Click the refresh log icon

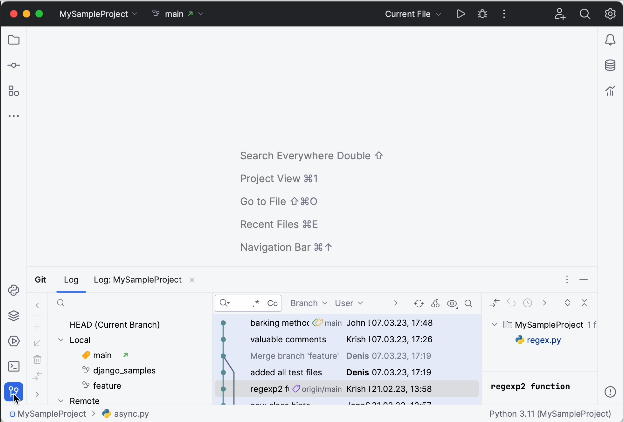coord(419,303)
